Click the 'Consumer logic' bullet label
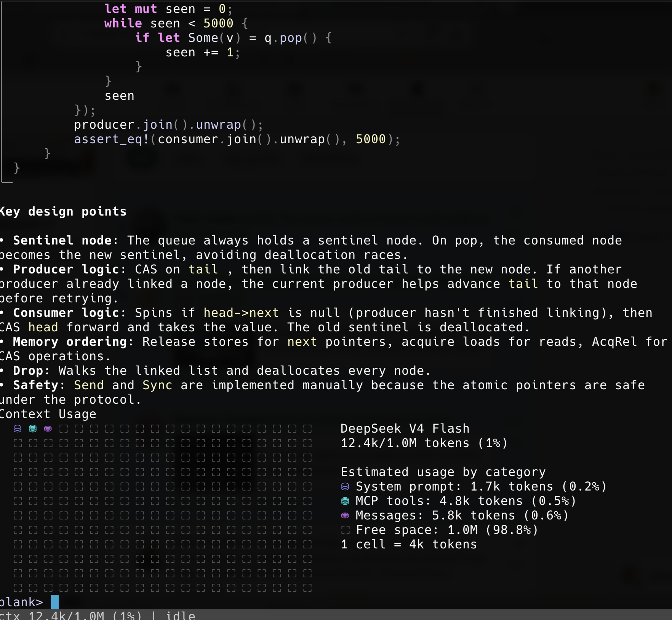The width and height of the screenshot is (672, 620). coord(66,313)
